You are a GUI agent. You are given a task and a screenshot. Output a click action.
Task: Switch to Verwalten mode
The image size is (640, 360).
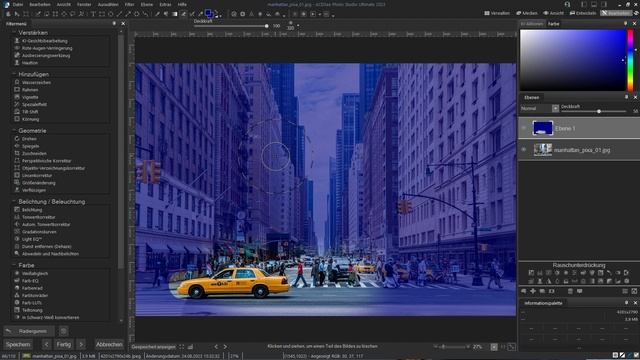497,13
